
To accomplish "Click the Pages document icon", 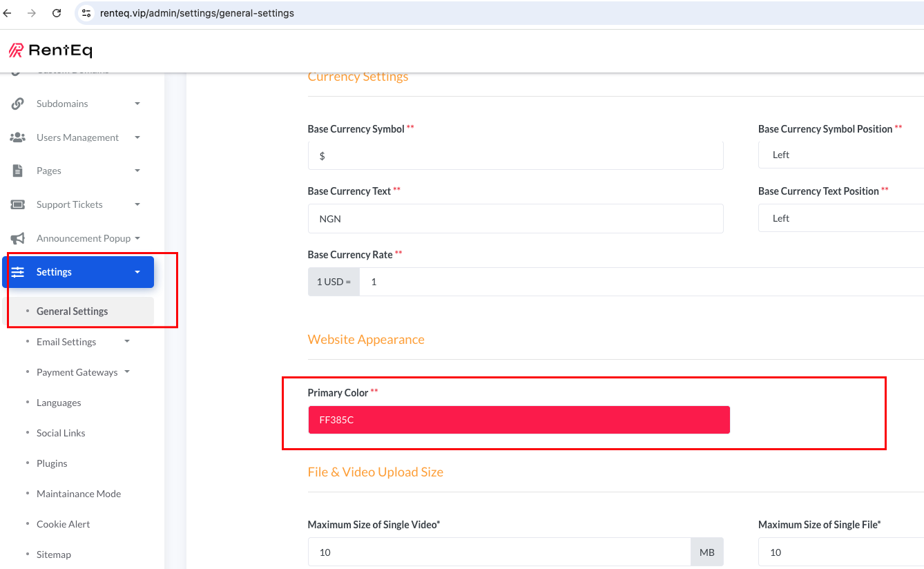I will [18, 171].
